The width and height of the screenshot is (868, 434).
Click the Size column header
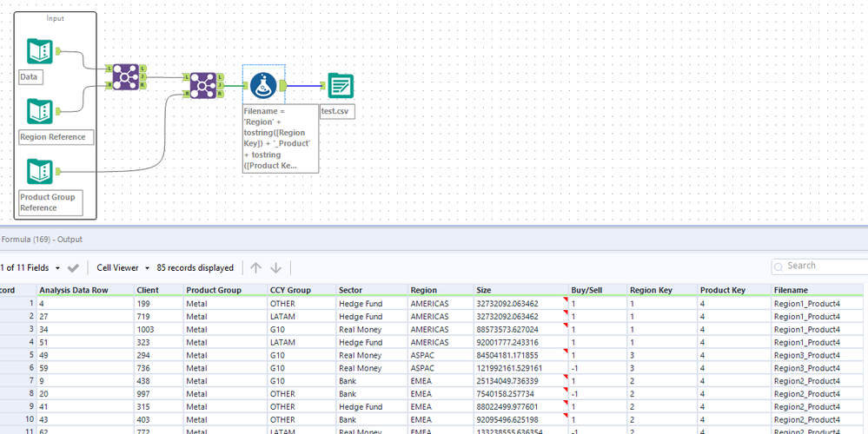tap(484, 290)
